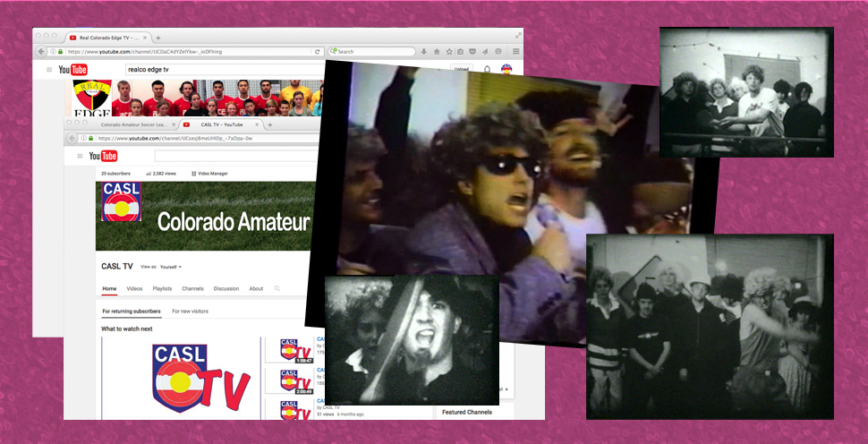Go back in the CASL TV window
Image resolution: width=868 pixels, height=444 pixels.
tap(72, 138)
